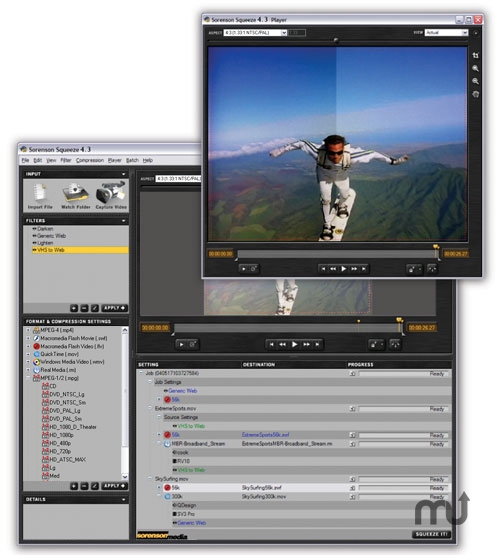
Task: Open the Watch Folder input option
Action: click(75, 196)
